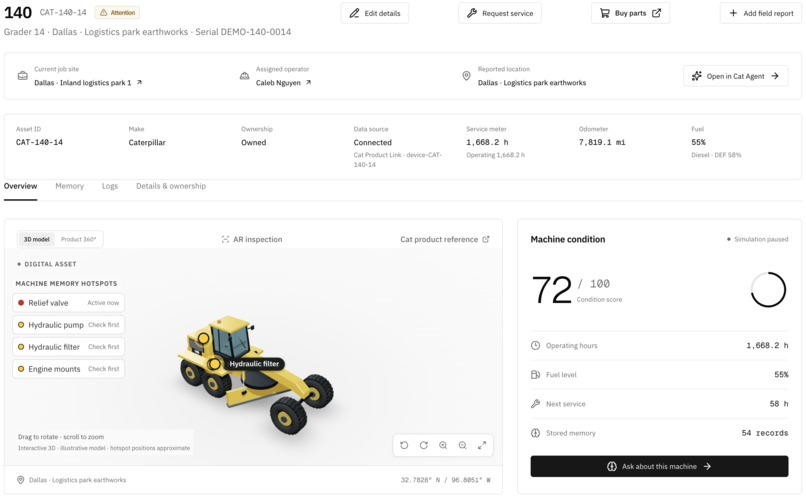Viewport: 806px width, 501px height.
Task: Click the Attention status badge
Action: (118, 12)
